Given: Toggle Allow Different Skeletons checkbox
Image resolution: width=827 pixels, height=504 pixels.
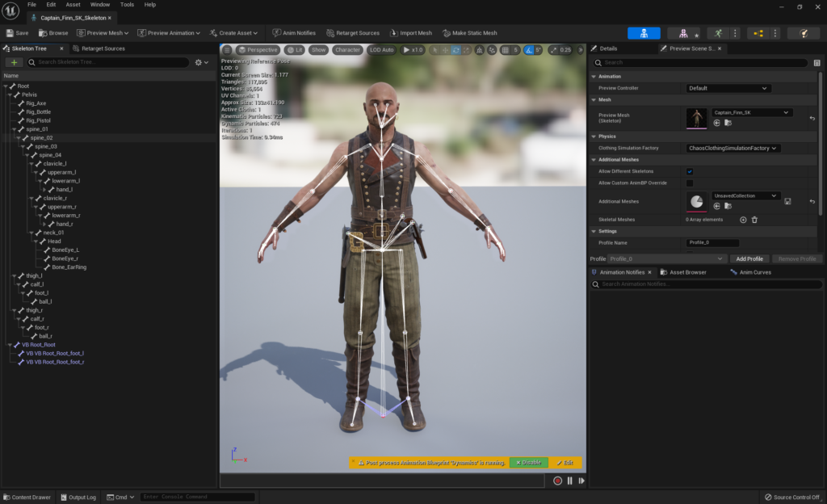Looking at the screenshot, I should click(690, 171).
